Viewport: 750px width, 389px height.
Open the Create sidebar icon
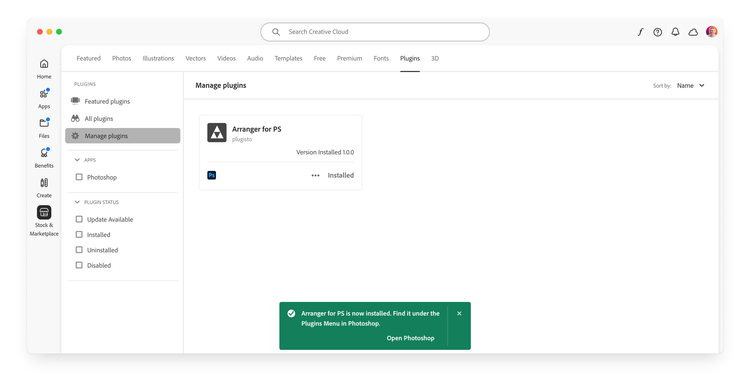click(44, 182)
